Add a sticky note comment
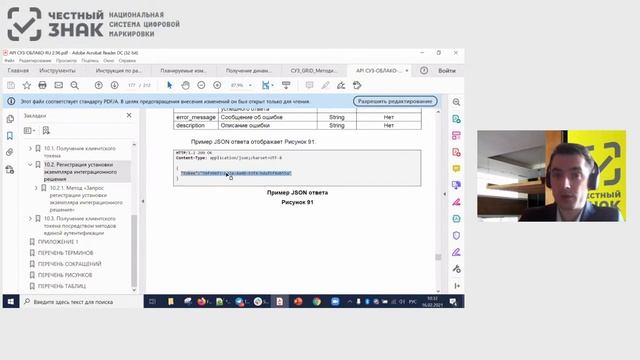Screen dimensions: 640x360 309,85
